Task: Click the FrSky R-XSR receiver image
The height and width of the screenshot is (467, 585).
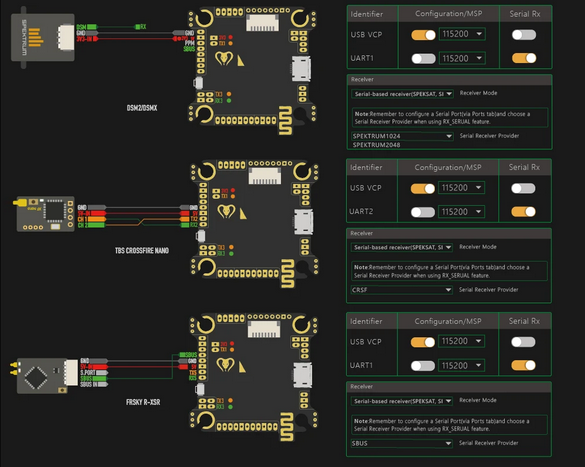Action: point(45,375)
